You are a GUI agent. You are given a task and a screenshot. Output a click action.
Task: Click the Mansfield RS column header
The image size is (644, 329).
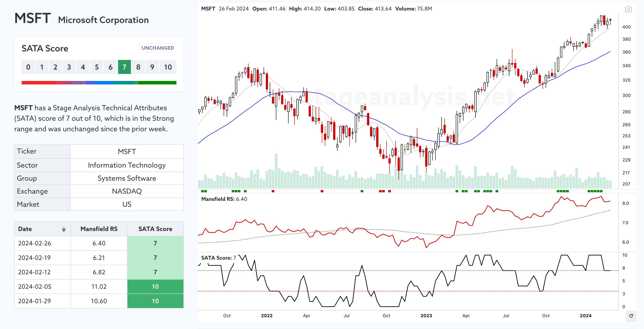click(99, 229)
